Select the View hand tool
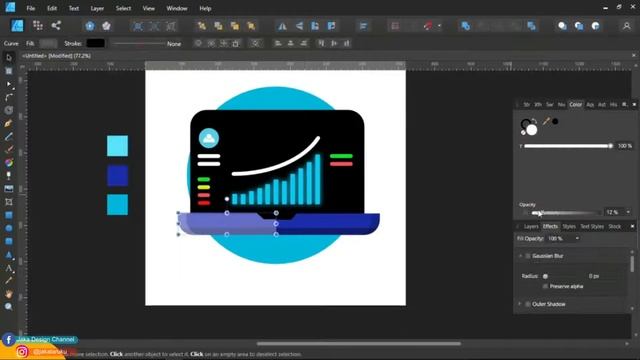 click(9, 293)
